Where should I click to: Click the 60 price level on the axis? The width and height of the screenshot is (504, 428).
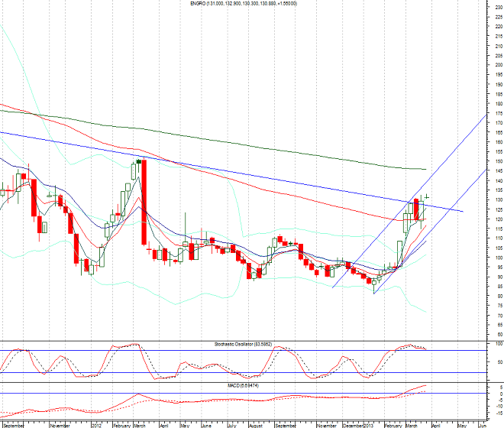point(498,335)
